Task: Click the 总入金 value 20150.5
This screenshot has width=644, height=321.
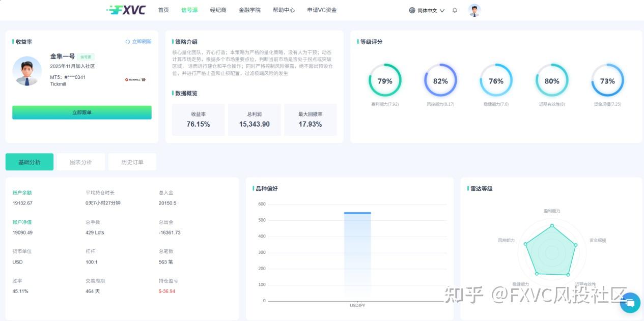Action: [167, 203]
